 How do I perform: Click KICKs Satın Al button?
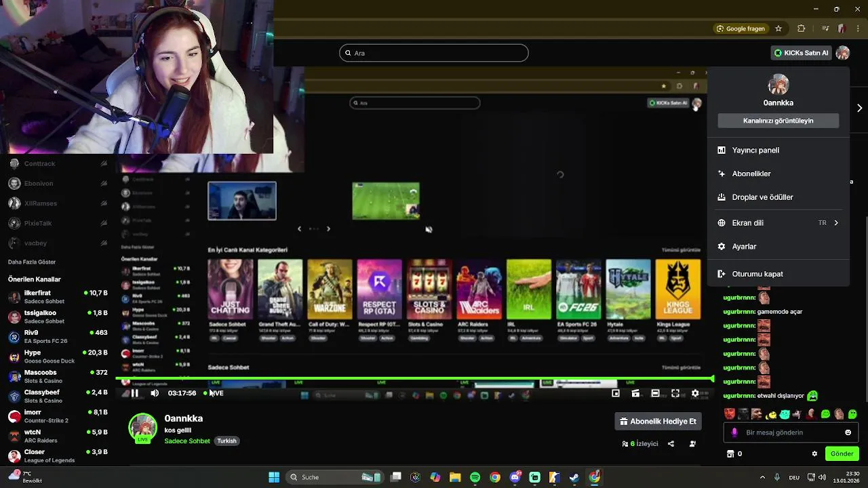[801, 53]
